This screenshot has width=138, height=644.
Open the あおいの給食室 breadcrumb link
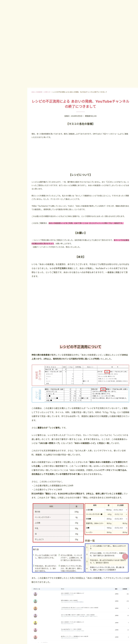pos(37,92)
